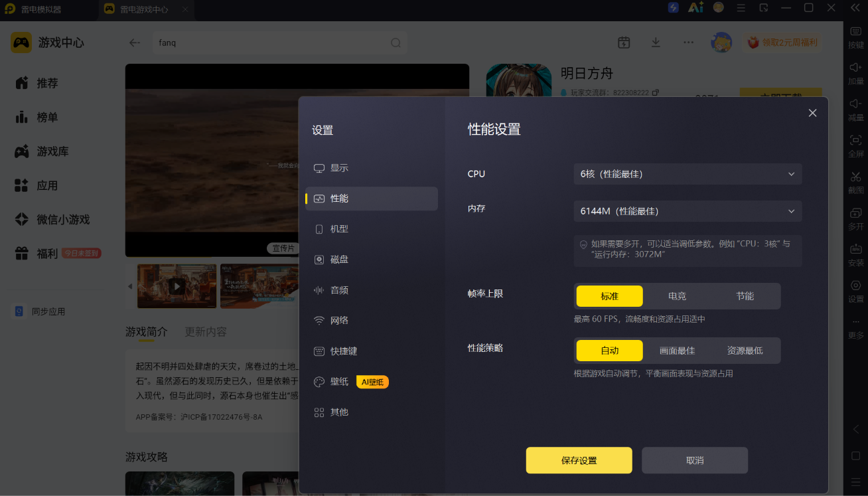Open the 多开 multi-instance tool
868x496 pixels.
(x=856, y=219)
